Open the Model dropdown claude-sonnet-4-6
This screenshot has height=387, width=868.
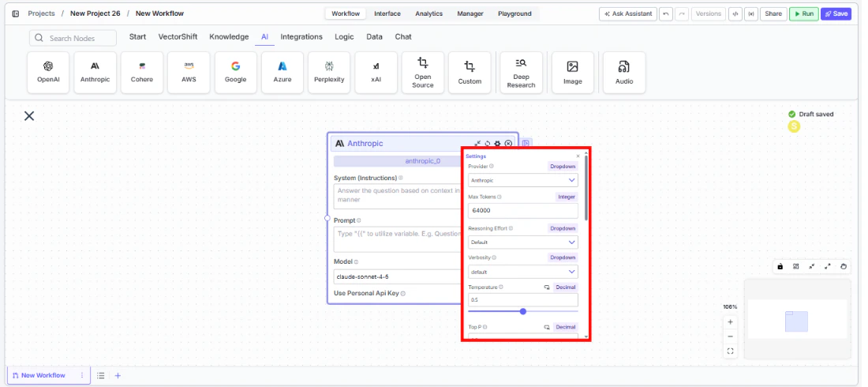pos(398,276)
